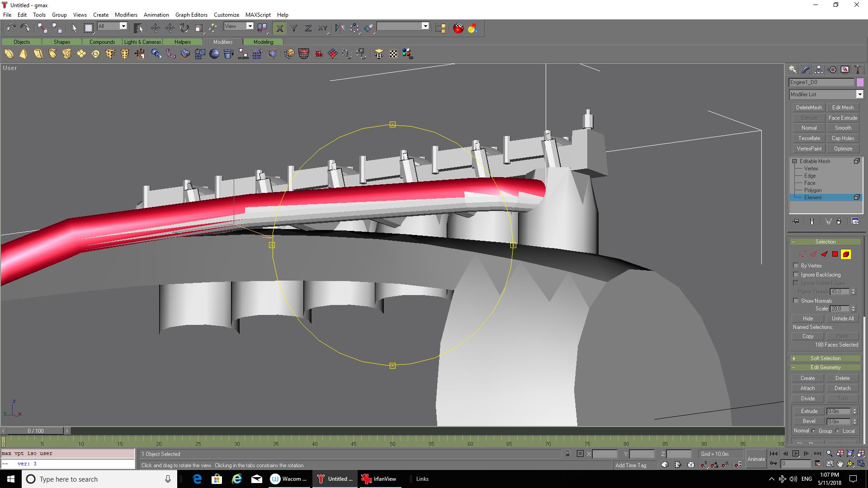The width and height of the screenshot is (868, 488).
Task: Click the Zoom viewport navigation icon
Action: (829, 454)
